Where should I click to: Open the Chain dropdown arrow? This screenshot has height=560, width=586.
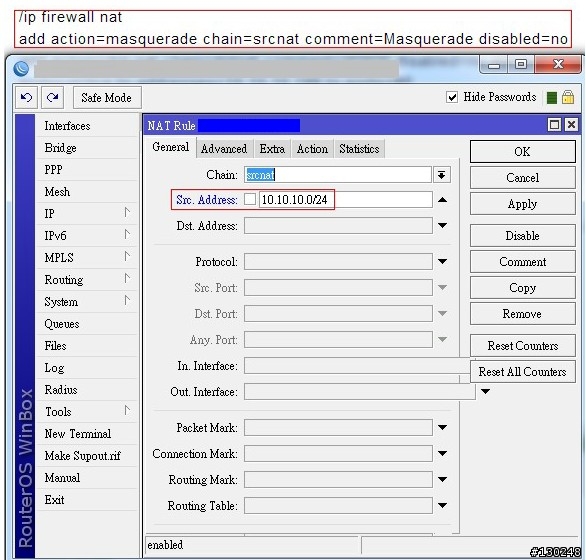442,175
